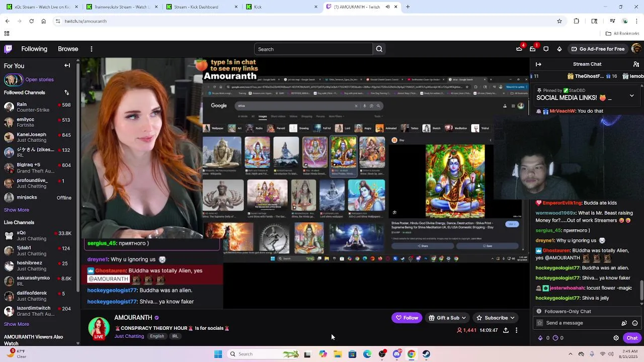
Task: Open the Subscribe dropdown
Action: point(495,318)
